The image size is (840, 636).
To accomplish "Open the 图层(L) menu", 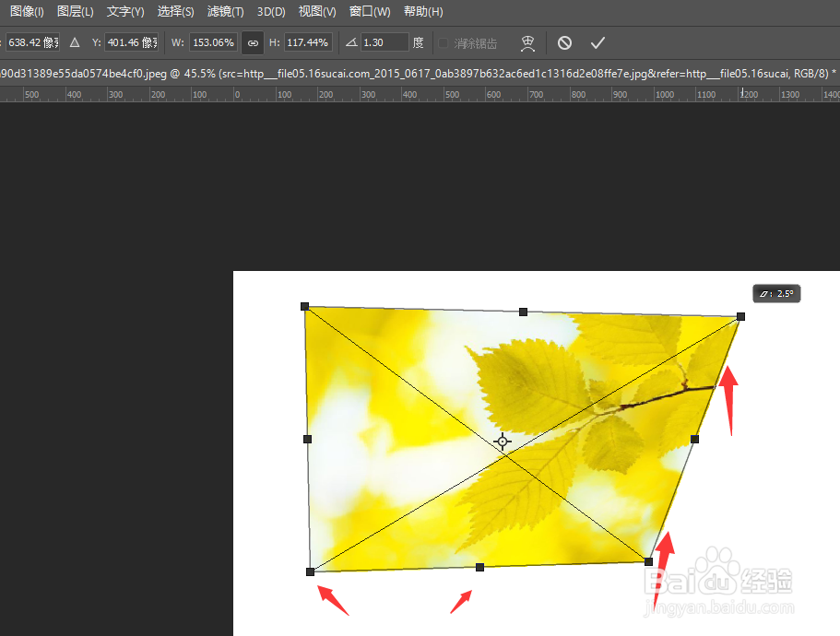I will (x=75, y=11).
